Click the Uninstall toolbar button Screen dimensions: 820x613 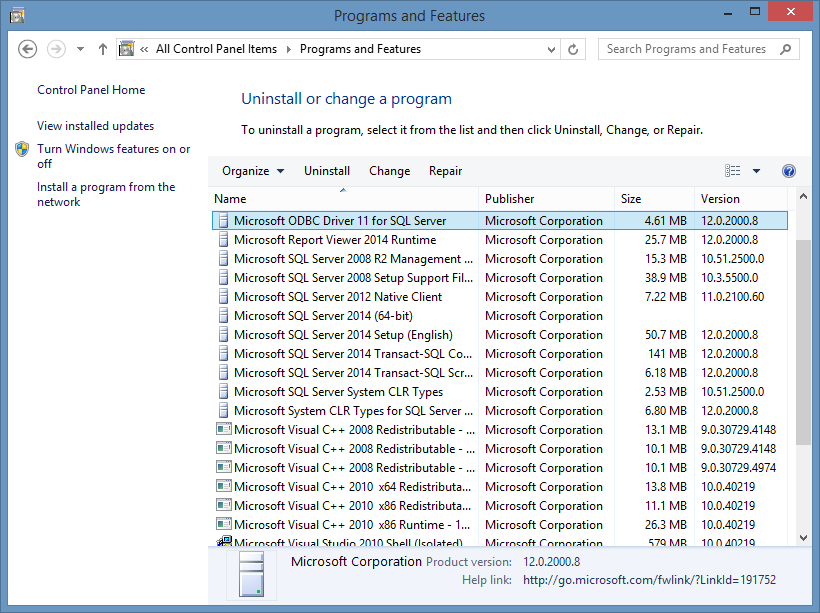tap(327, 171)
